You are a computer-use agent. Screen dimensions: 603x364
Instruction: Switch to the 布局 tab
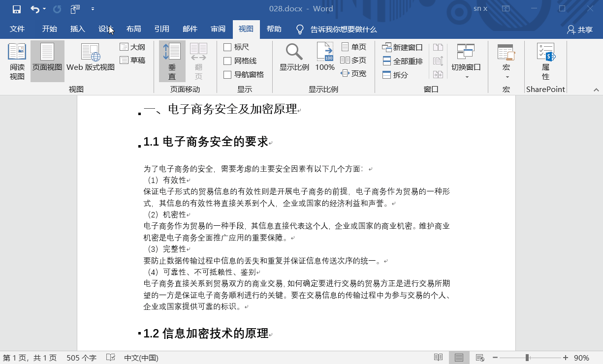tap(133, 29)
